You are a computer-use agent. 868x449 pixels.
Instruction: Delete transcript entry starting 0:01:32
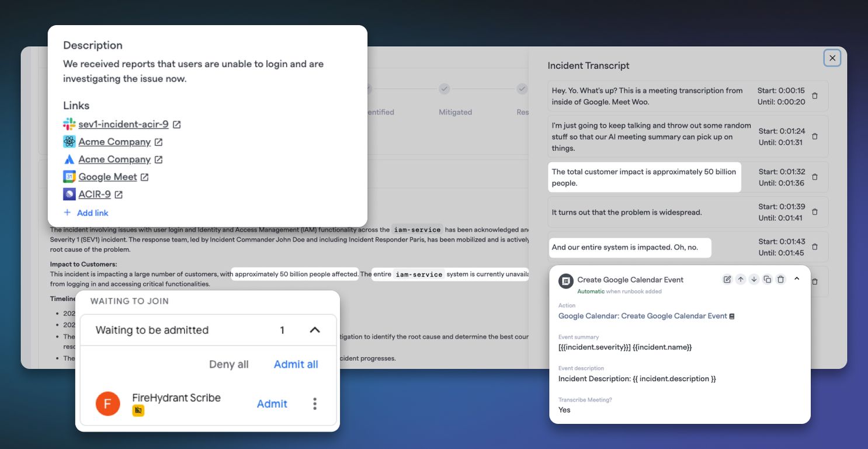[x=815, y=177]
